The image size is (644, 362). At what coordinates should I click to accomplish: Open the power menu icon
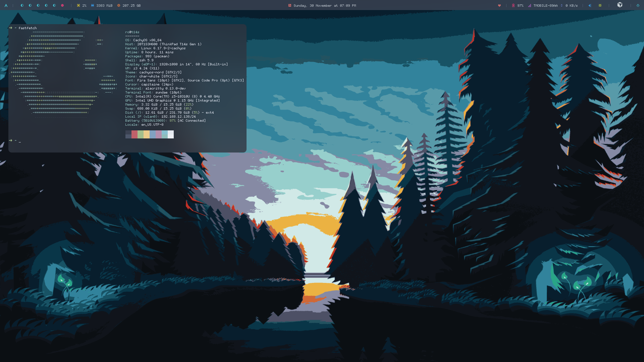coord(638,5)
